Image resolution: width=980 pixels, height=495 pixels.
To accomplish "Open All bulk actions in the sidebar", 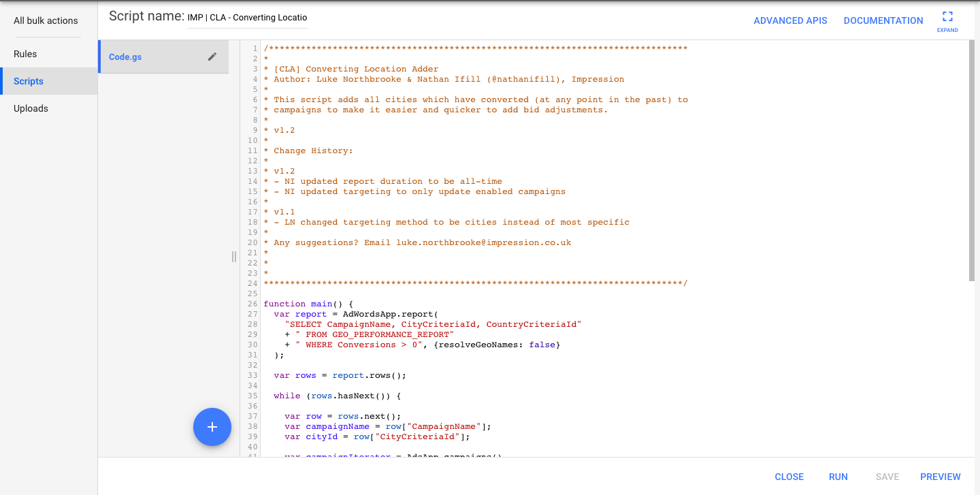I will [x=46, y=20].
